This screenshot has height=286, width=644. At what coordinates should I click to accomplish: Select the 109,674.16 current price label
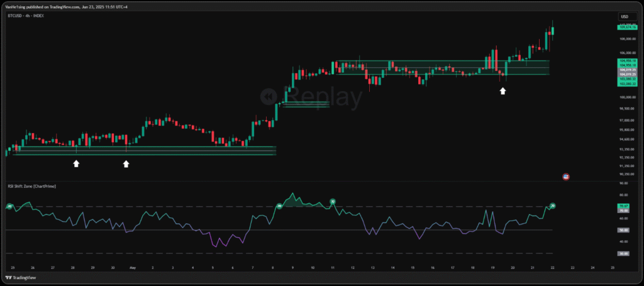pyautogui.click(x=628, y=27)
